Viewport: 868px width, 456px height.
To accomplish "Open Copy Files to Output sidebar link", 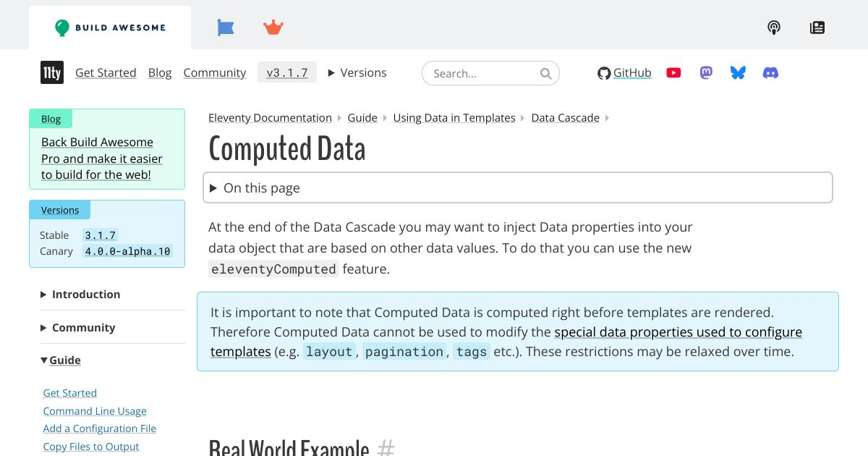I will click(91, 447).
